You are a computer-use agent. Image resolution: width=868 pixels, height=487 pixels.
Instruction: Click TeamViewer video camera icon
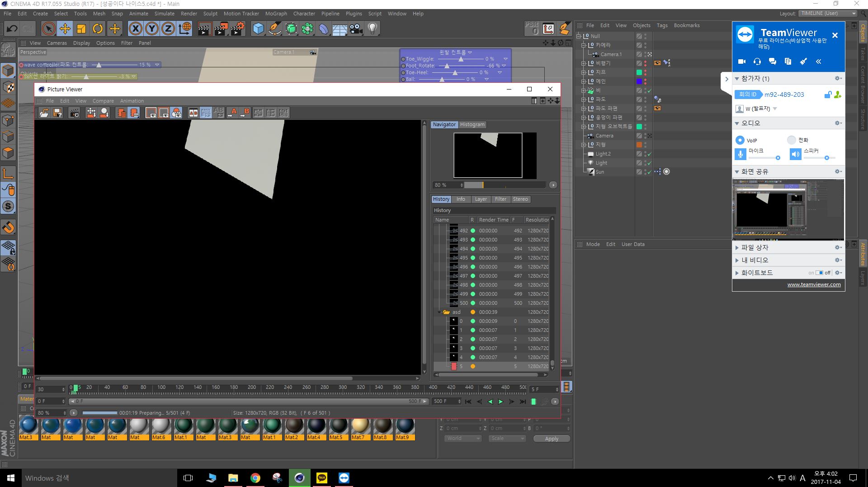click(x=742, y=61)
